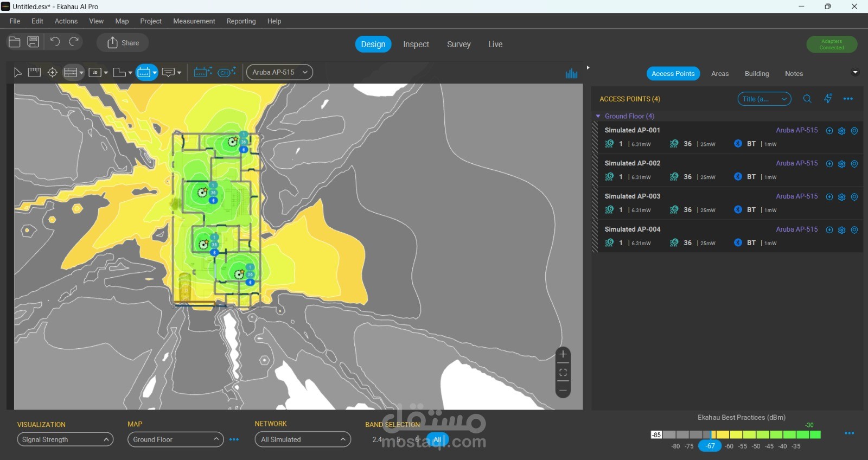Fit the floor map to screen
Image resolution: width=868 pixels, height=460 pixels.
pos(563,372)
